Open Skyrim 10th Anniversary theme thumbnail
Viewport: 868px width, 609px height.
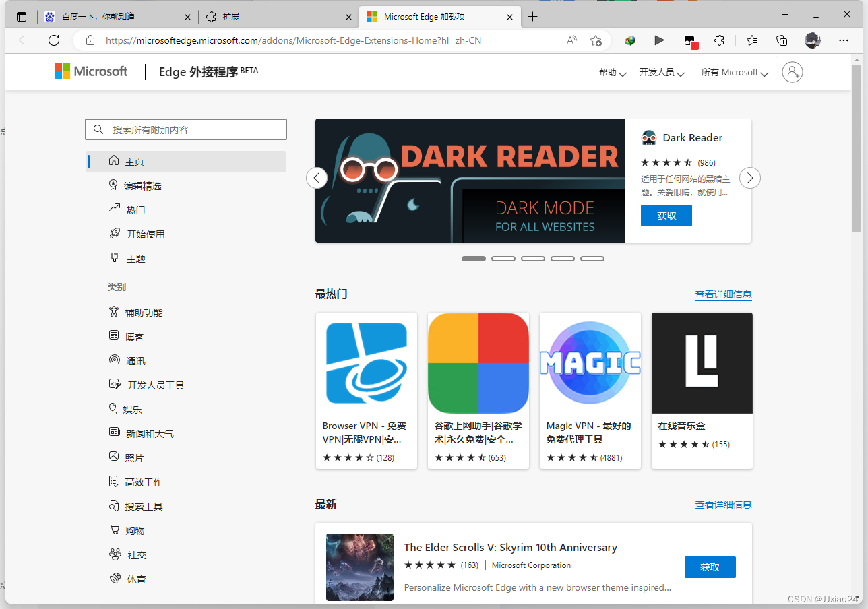click(360, 567)
